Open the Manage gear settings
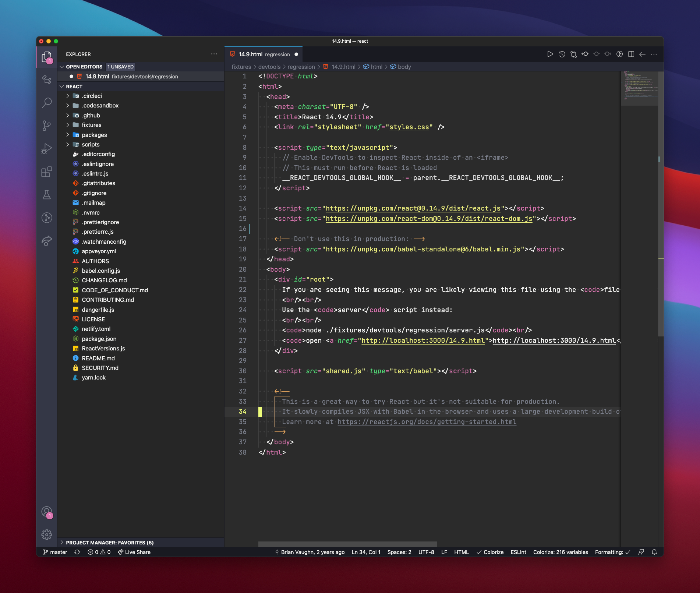Image resolution: width=700 pixels, height=593 pixels. point(47,534)
